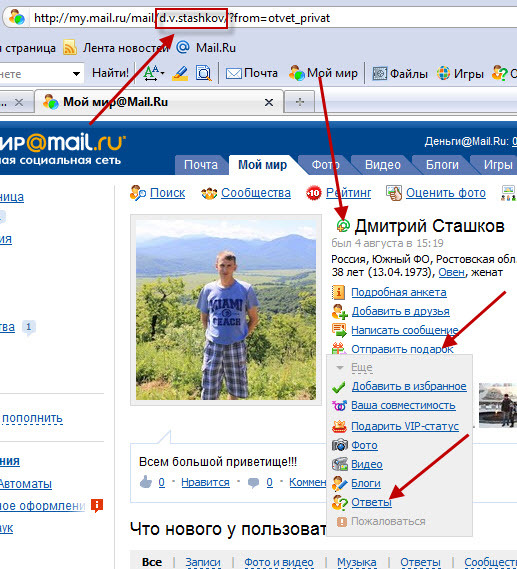Click the highlighter pen toolbar icon
Viewport: 517px width, 569px height.
(x=180, y=73)
